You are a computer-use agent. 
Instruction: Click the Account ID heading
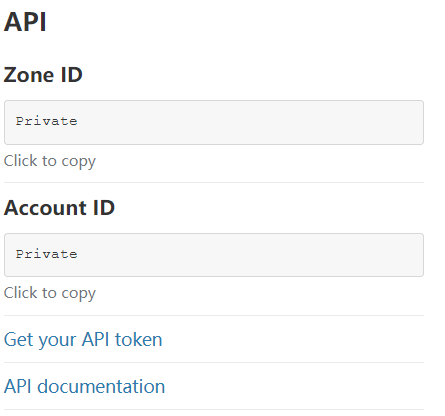tap(59, 208)
